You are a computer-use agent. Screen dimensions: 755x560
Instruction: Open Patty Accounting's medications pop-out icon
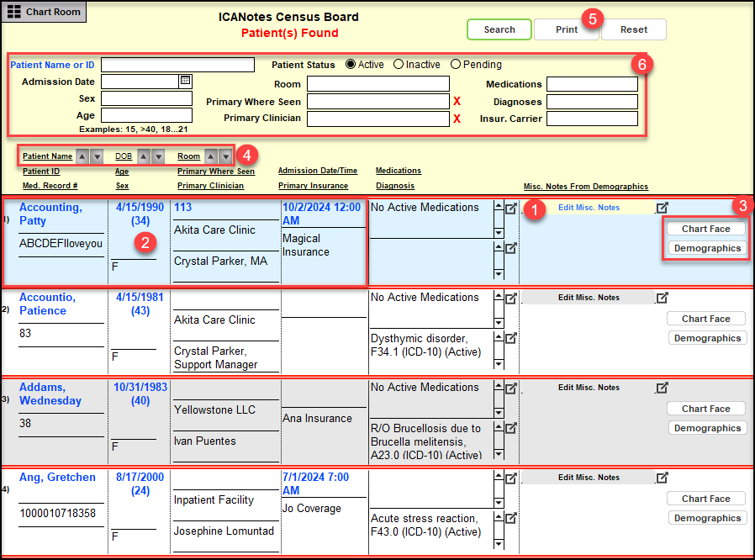[x=510, y=208]
